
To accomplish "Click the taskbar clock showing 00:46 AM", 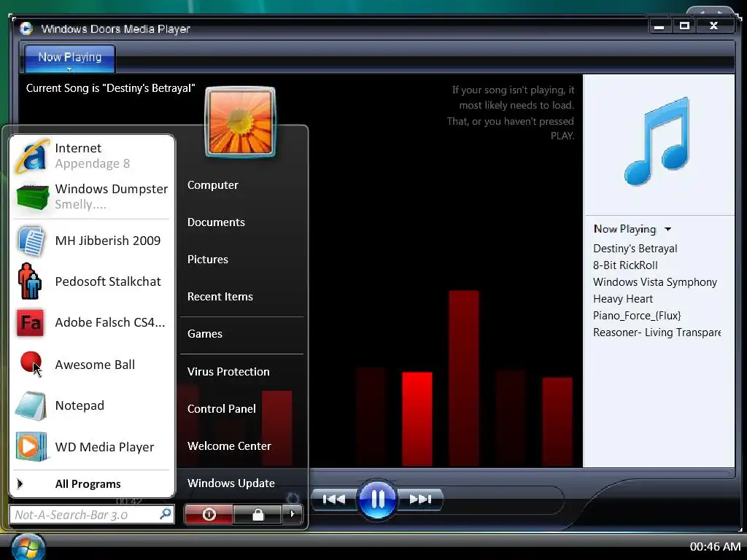I will [715, 547].
